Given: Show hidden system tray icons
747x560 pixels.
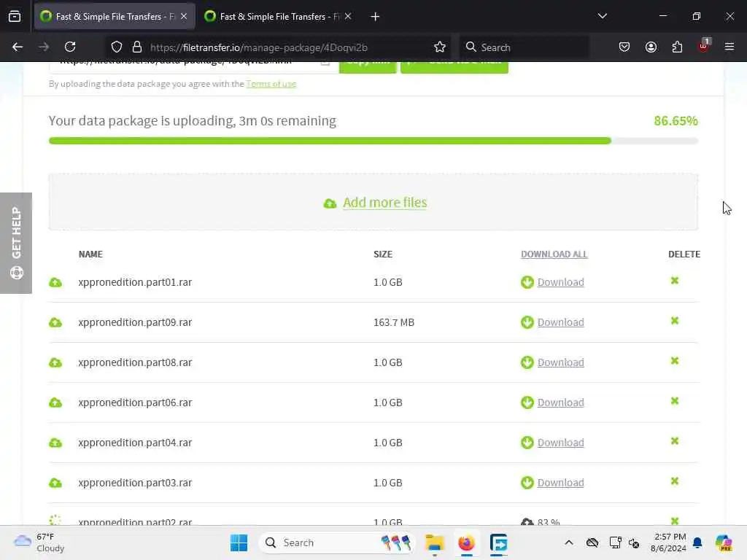Looking at the screenshot, I should tap(569, 542).
